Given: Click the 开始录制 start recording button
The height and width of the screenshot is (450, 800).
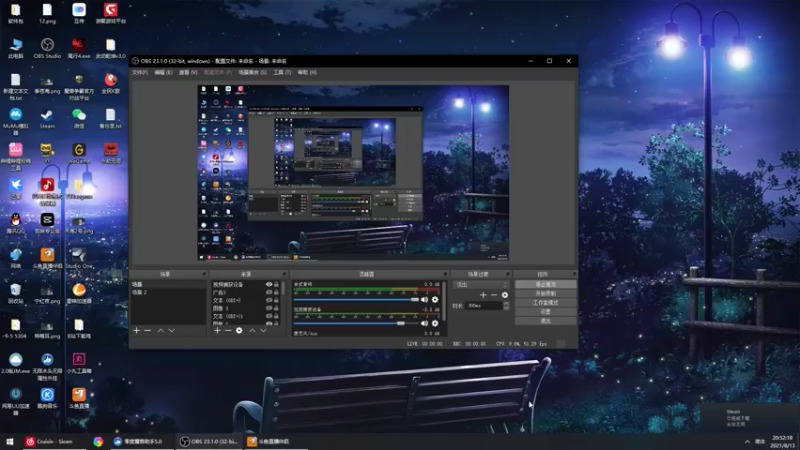Looking at the screenshot, I should [545, 293].
